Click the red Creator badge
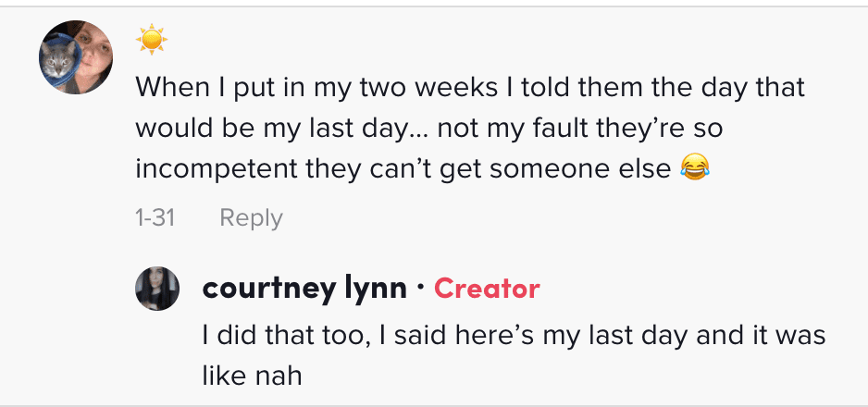 [487, 289]
